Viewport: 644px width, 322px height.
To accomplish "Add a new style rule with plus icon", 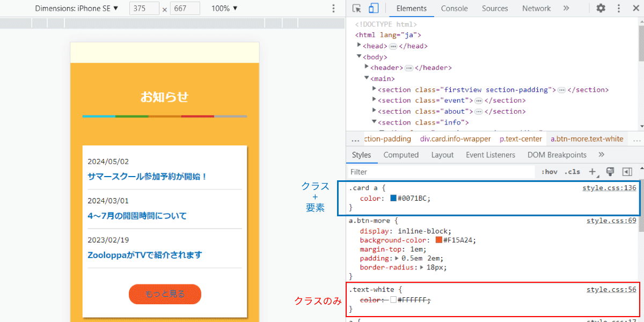I will [592, 172].
